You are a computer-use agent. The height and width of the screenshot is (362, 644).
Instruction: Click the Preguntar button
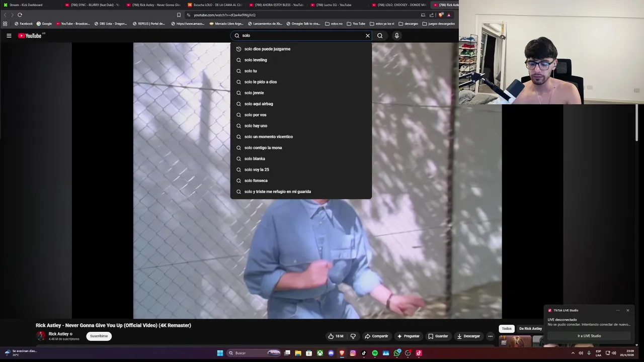tap(408, 336)
